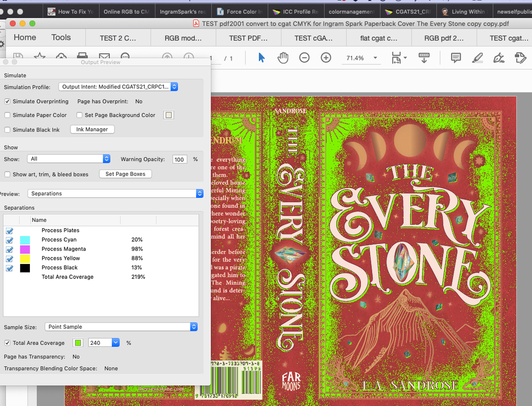Open the Preview Separations dropdown
This screenshot has width=532, height=406.
[116, 194]
